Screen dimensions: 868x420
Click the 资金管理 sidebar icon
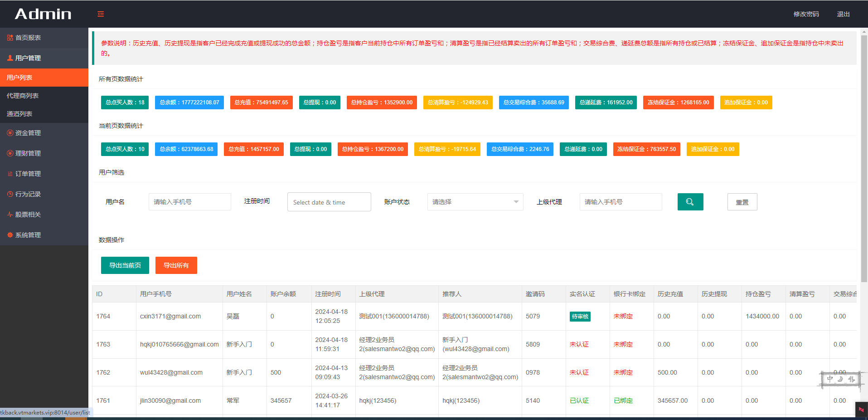point(10,133)
